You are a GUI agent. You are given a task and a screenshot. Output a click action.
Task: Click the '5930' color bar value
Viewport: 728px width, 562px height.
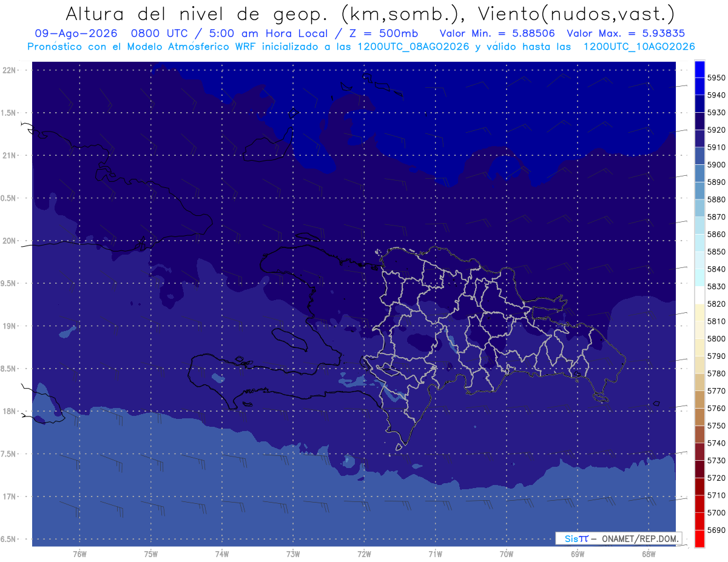pyautogui.click(x=717, y=112)
